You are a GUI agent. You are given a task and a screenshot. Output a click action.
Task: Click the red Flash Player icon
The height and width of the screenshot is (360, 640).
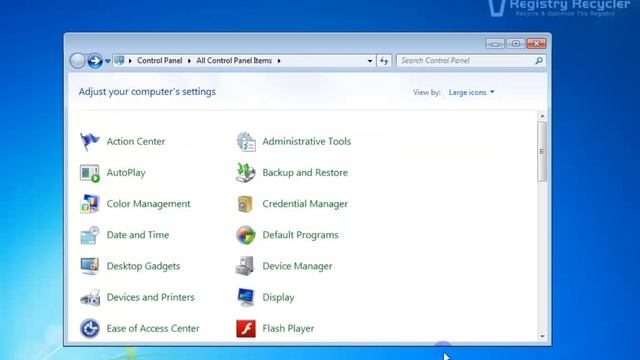click(246, 329)
